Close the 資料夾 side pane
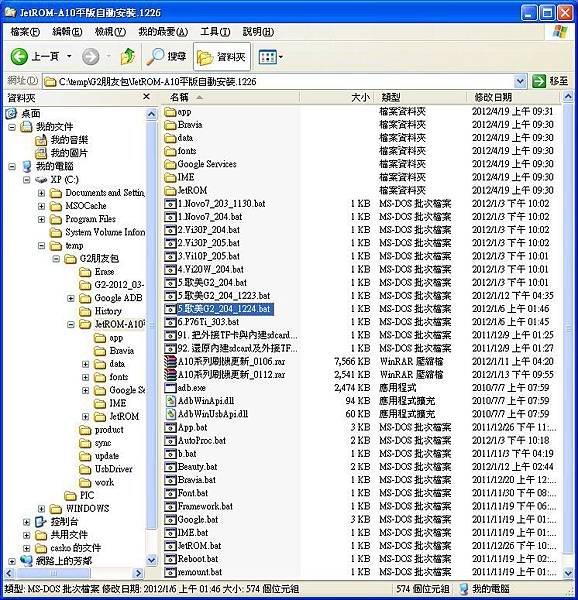Screen dimensions: 578x600 pos(146,97)
